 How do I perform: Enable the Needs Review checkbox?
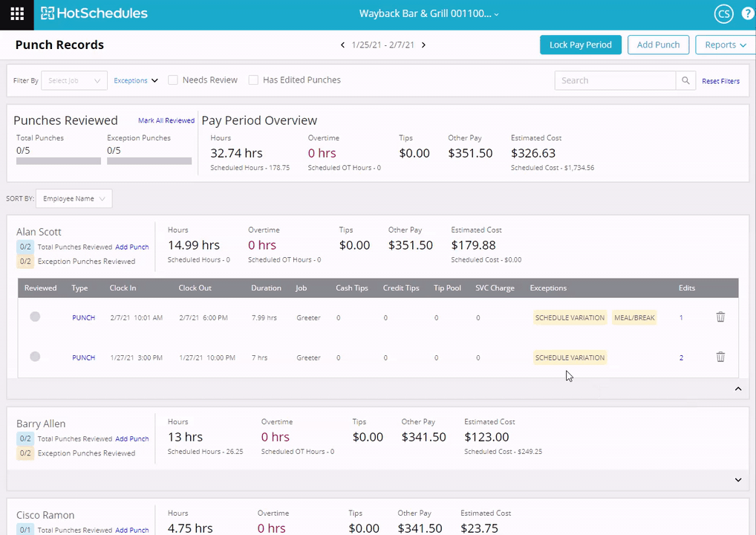point(173,80)
